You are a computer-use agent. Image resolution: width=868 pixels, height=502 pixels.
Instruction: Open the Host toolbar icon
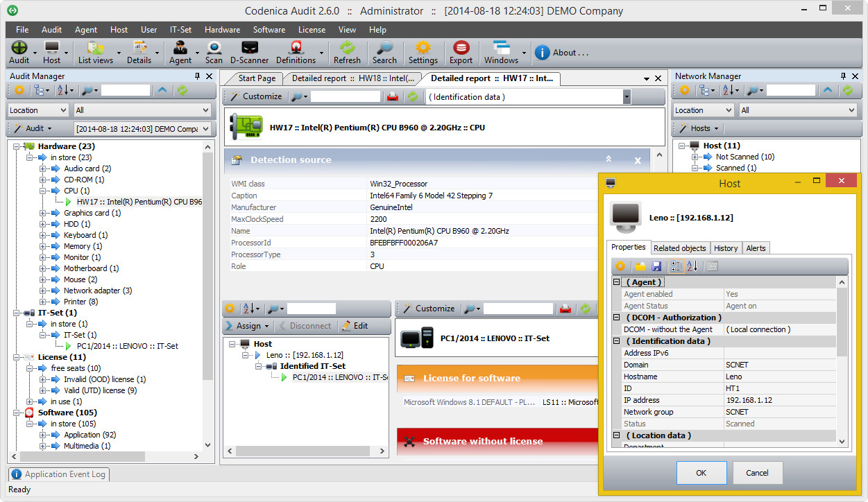(52, 53)
